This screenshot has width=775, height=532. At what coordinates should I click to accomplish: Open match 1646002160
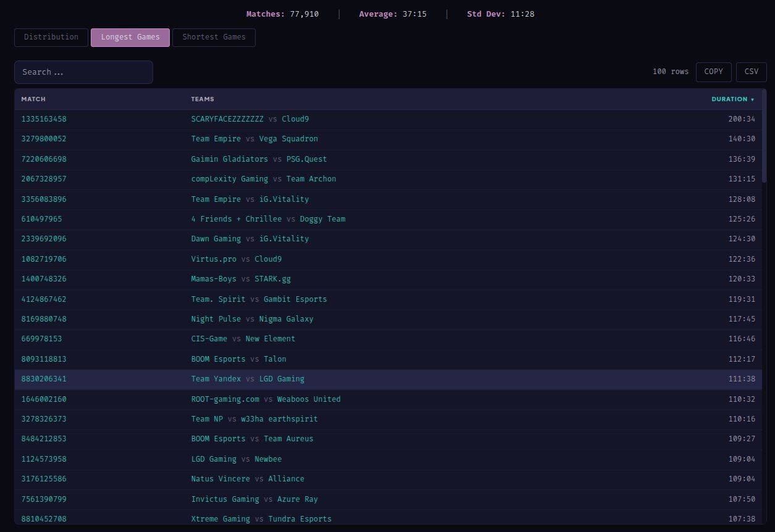point(44,399)
